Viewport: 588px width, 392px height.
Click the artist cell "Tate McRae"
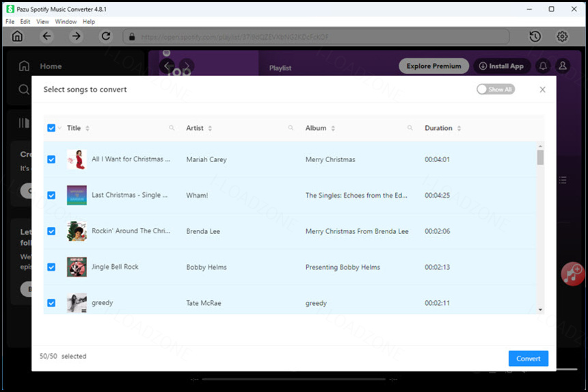[204, 303]
